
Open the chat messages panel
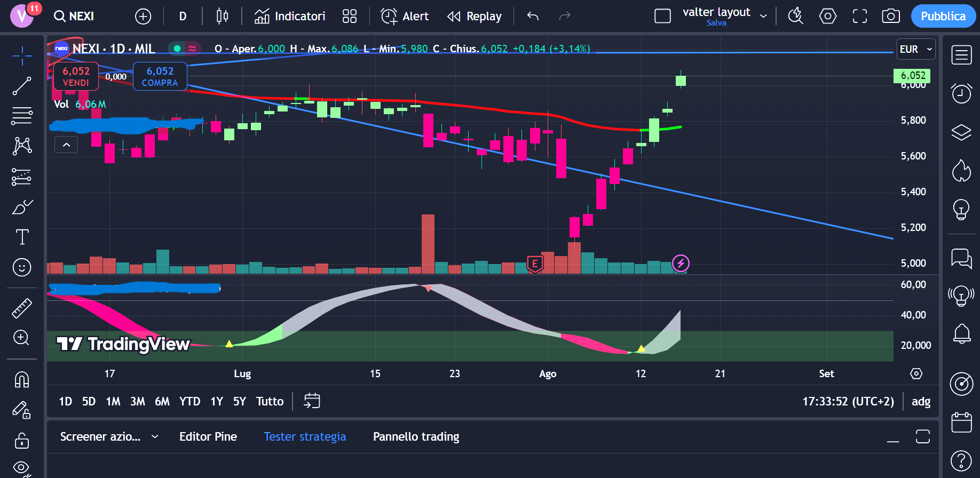[961, 259]
